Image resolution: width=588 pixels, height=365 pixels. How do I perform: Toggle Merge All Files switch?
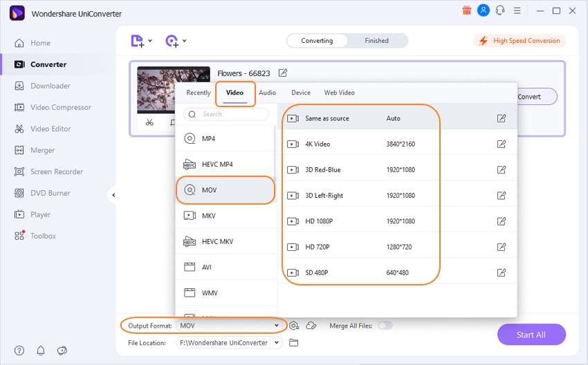click(x=385, y=326)
